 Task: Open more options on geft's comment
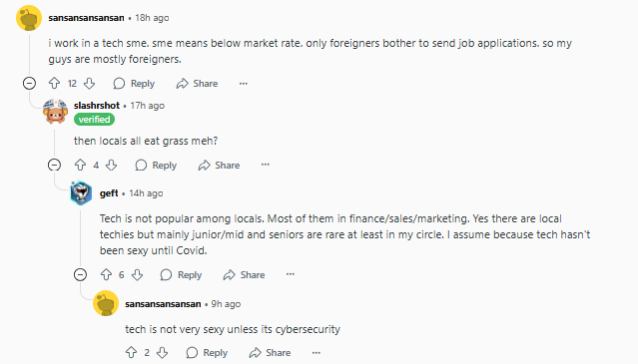click(291, 274)
